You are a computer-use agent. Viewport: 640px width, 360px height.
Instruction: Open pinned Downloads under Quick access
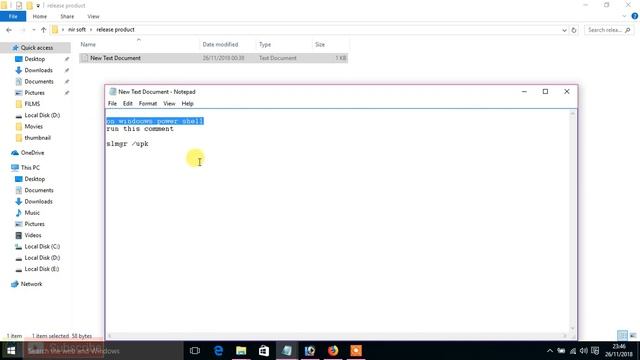38,70
